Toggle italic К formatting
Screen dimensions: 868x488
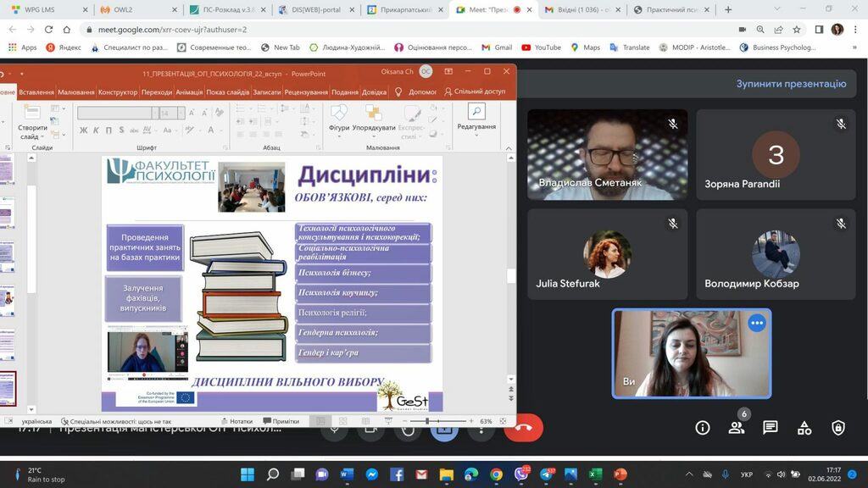[96, 130]
